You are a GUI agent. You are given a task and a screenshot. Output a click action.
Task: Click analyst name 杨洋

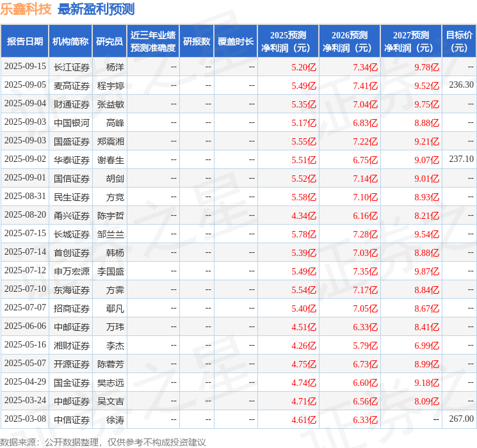(115, 67)
